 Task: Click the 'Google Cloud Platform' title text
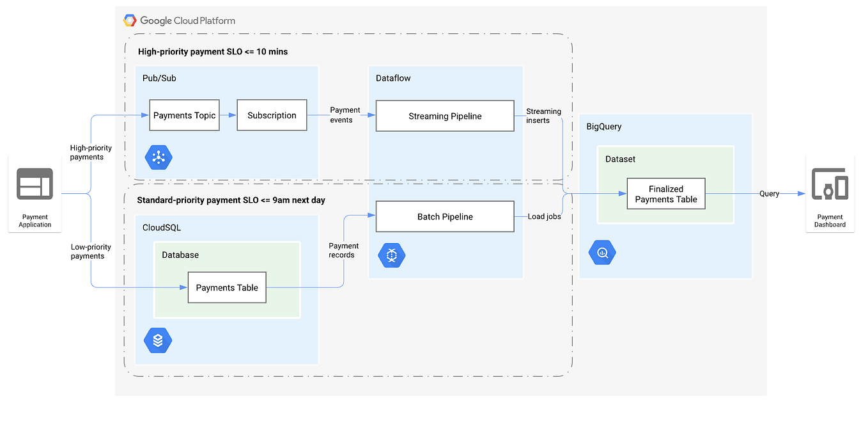[188, 20]
